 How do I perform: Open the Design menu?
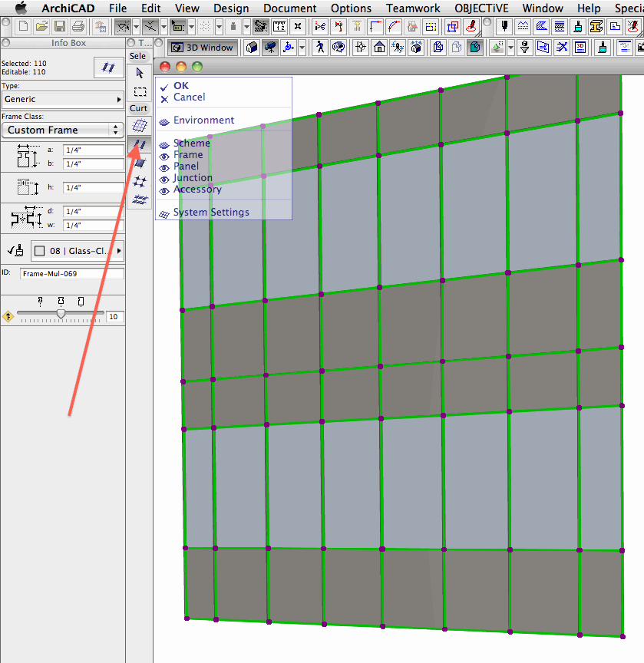[231, 8]
